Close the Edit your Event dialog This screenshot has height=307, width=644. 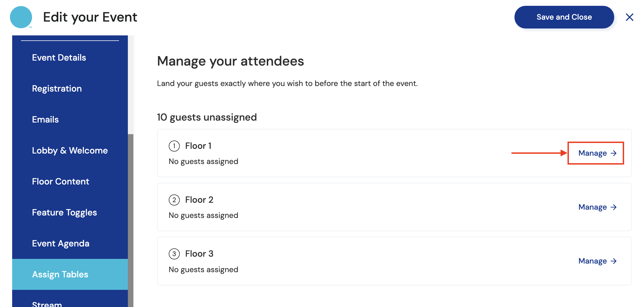(x=629, y=17)
